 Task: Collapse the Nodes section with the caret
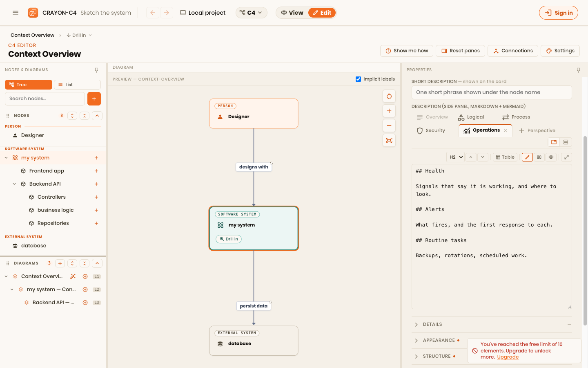pyautogui.click(x=97, y=116)
